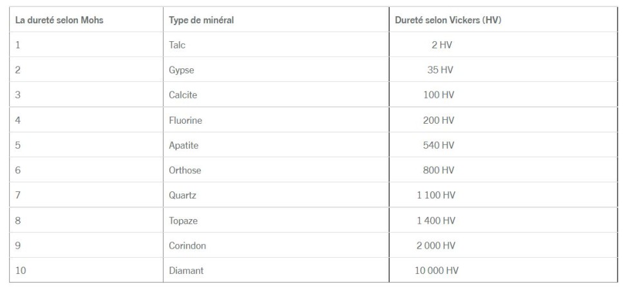644x288 pixels.
Task: Click the '10 000 HV' value
Action: click(437, 271)
